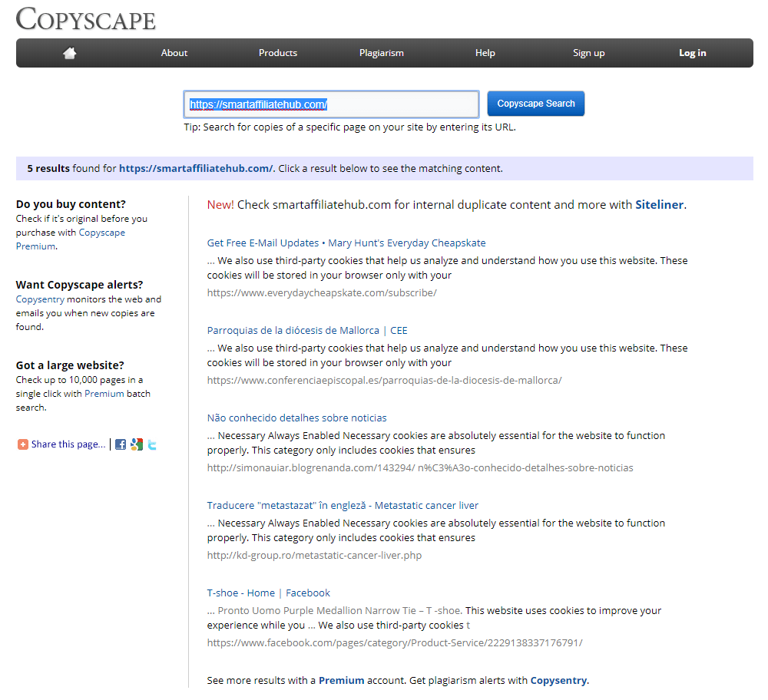768x700 pixels.
Task: Click the Premium batch search link
Action: (x=104, y=394)
